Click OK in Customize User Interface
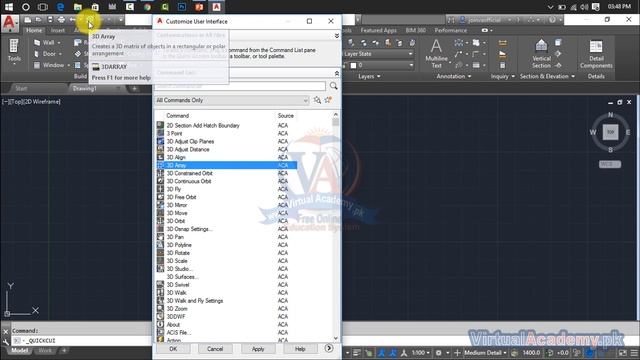 [173, 349]
